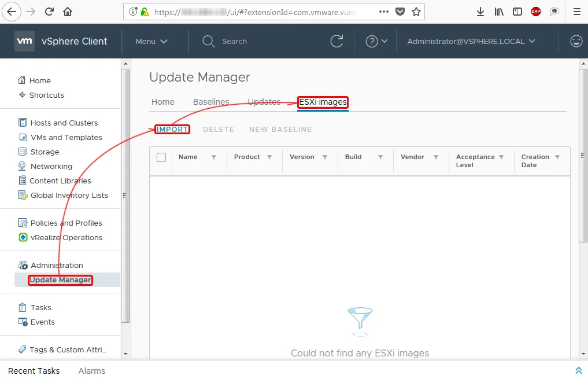Select Update Manager in the sidebar
This screenshot has width=588, height=379.
pos(60,280)
